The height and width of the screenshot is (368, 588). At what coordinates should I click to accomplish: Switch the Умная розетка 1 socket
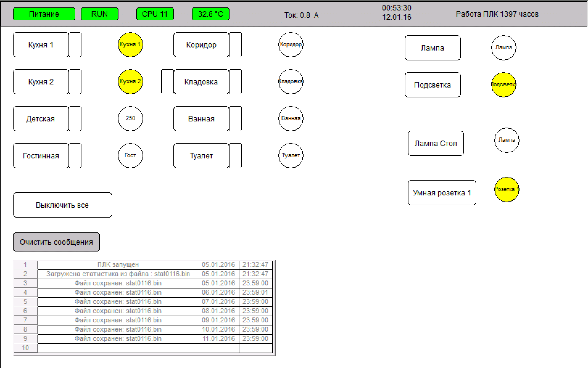pos(442,193)
